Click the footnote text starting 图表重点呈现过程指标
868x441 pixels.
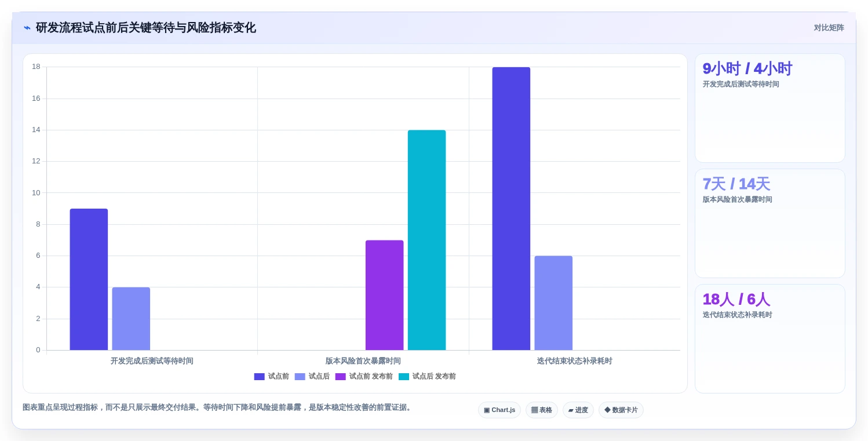[218, 407]
